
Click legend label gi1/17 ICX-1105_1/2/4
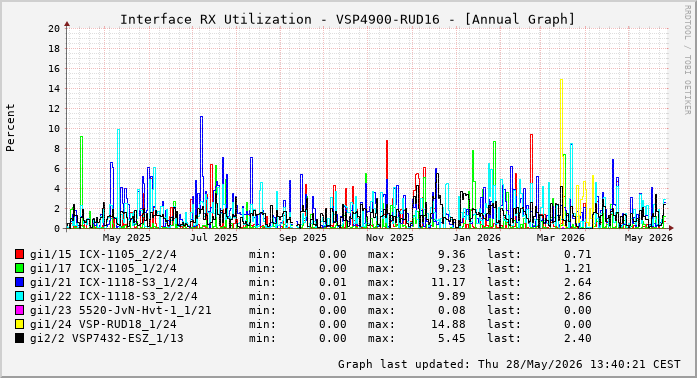pyautogui.click(x=103, y=268)
